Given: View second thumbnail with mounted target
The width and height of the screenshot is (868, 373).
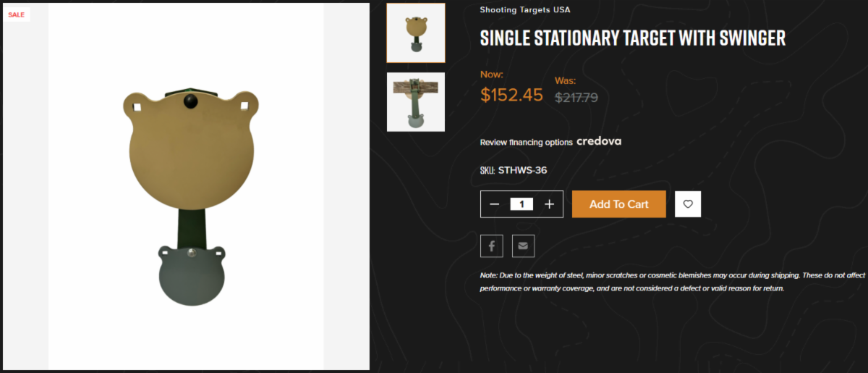Looking at the screenshot, I should click(416, 101).
